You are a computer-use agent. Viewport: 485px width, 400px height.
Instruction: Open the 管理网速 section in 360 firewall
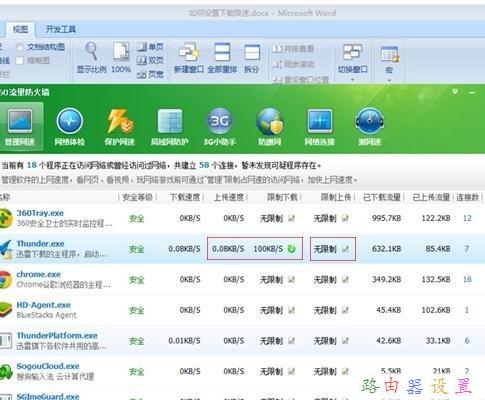coord(20,127)
